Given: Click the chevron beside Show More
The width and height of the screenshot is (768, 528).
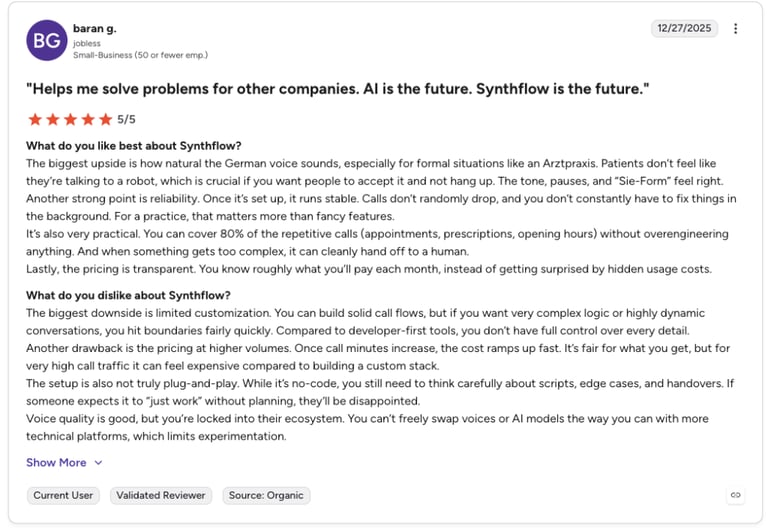Looking at the screenshot, I should point(98,462).
